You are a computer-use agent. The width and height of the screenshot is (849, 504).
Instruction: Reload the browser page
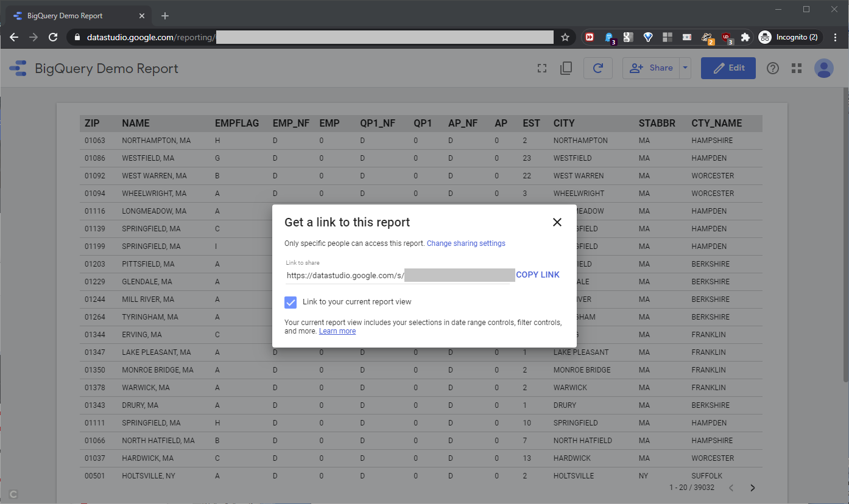pyautogui.click(x=53, y=37)
